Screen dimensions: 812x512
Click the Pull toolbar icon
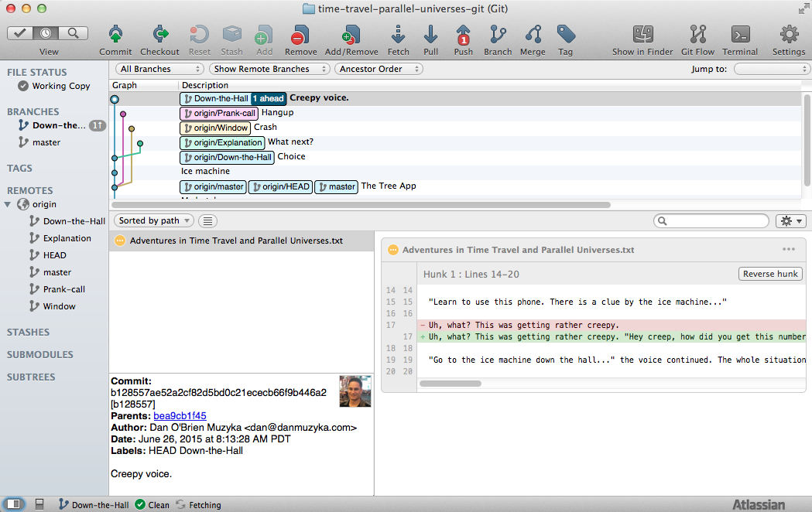click(x=430, y=35)
